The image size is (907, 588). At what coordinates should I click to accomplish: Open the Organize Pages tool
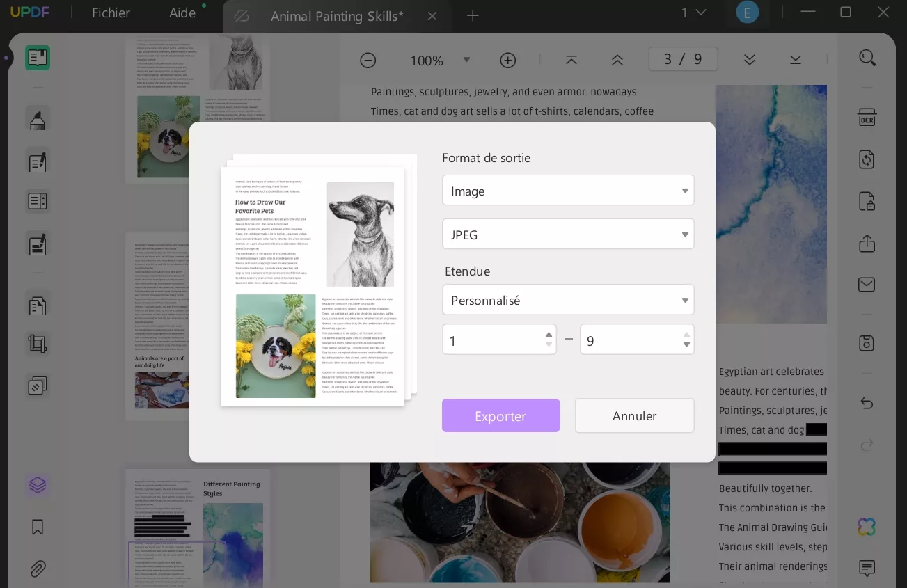point(38,202)
